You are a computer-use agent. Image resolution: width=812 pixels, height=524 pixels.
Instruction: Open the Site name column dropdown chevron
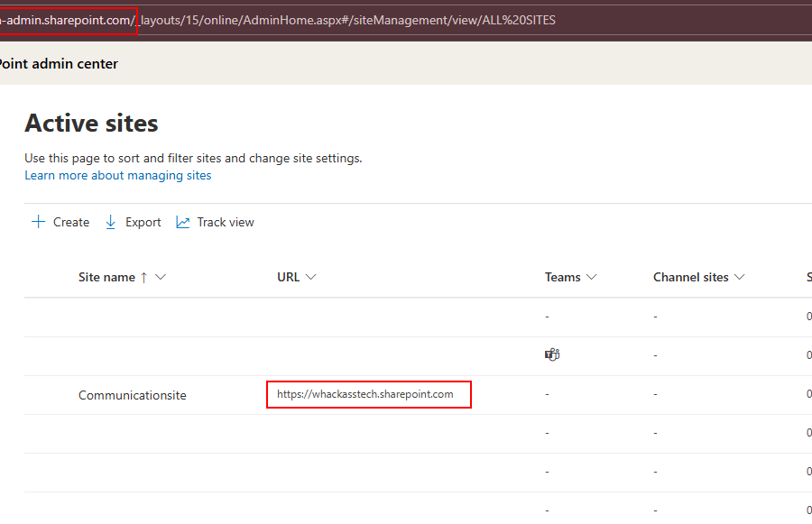(161, 277)
